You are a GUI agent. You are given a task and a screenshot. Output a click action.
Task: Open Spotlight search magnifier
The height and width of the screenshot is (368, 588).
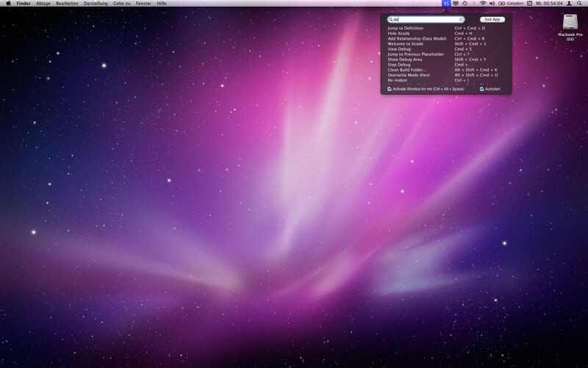pyautogui.click(x=579, y=4)
